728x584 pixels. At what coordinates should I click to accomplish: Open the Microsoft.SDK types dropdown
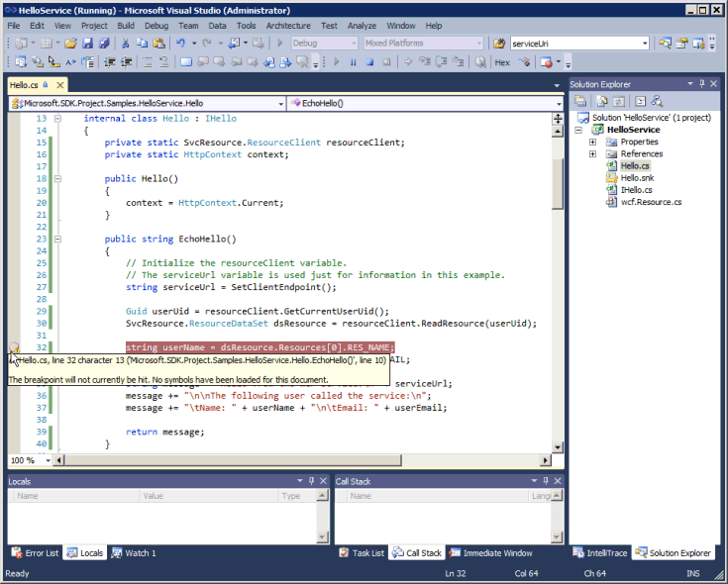281,104
